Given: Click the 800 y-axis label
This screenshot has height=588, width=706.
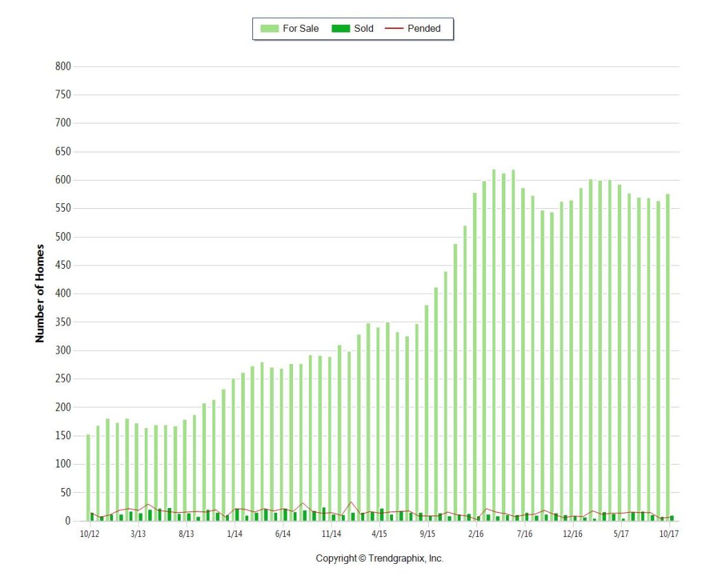Looking at the screenshot, I should (63, 66).
